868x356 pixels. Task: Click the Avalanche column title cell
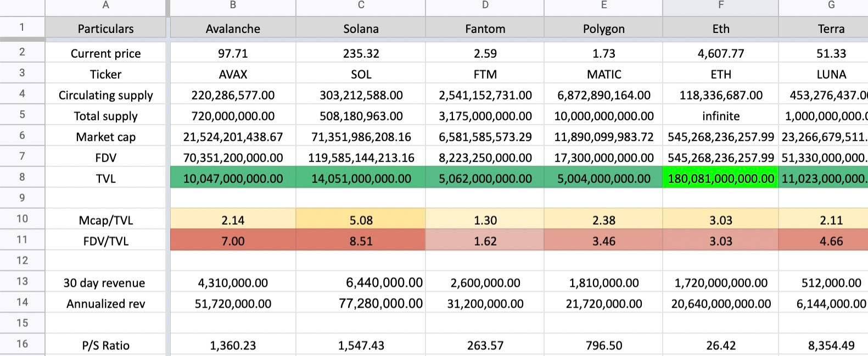[x=233, y=28]
